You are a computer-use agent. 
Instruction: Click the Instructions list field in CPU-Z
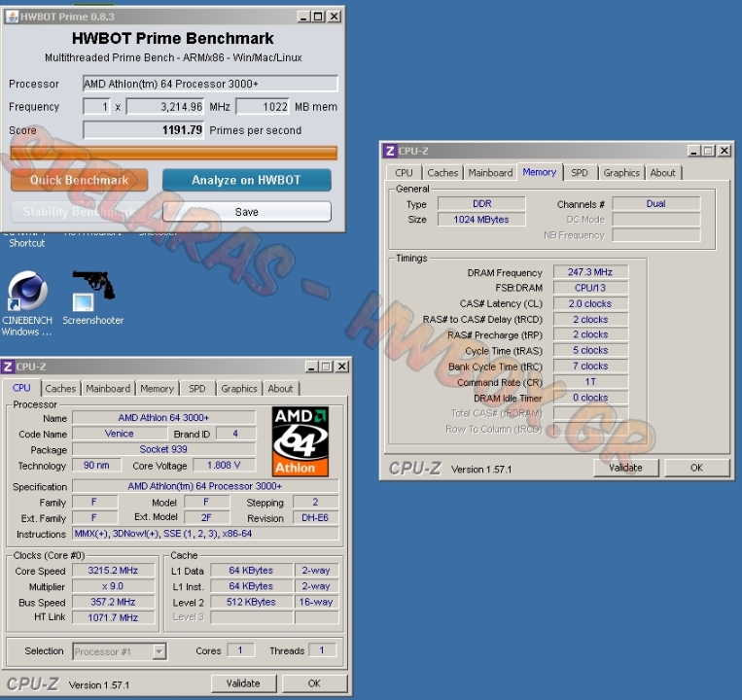tap(205, 534)
